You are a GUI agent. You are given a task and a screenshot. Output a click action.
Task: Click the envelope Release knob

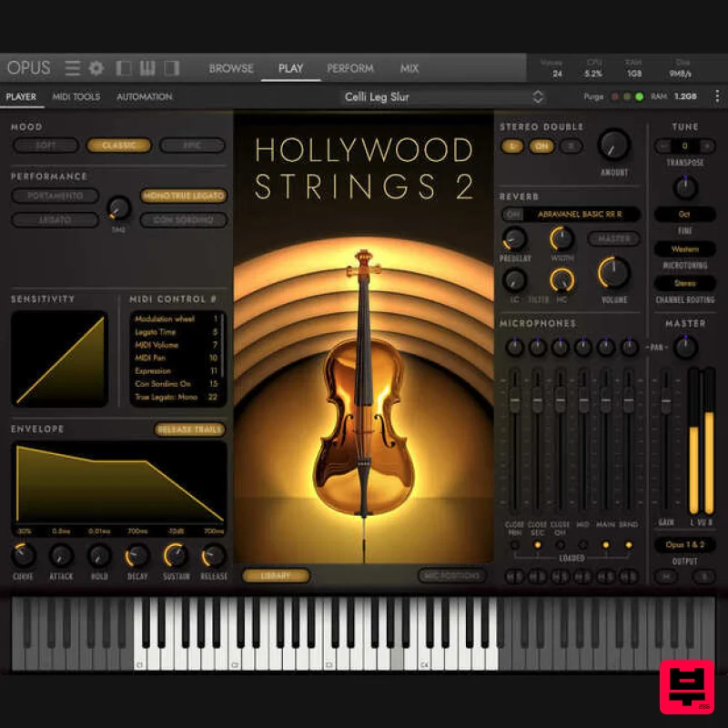point(214,555)
